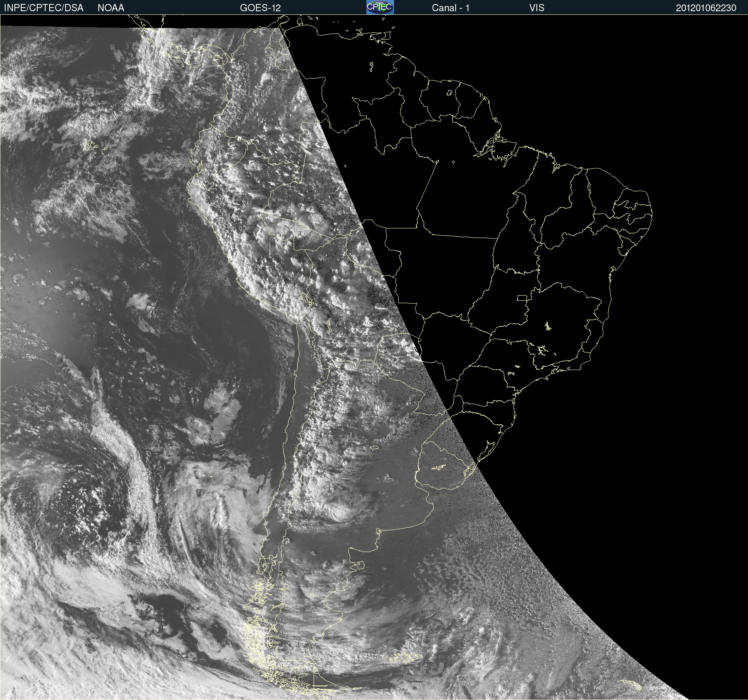Click the INPE/CPTEC/DSA header text
The image size is (748, 700).
pos(44,8)
